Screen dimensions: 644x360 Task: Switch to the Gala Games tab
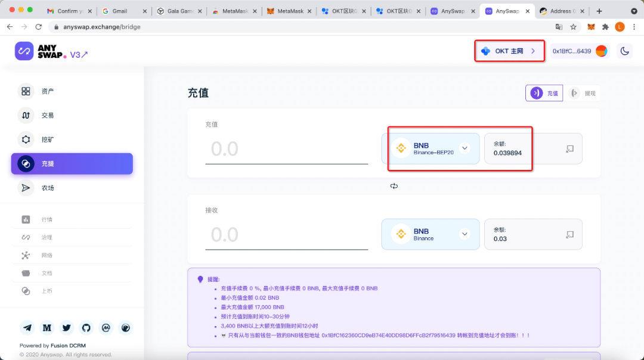(179, 11)
